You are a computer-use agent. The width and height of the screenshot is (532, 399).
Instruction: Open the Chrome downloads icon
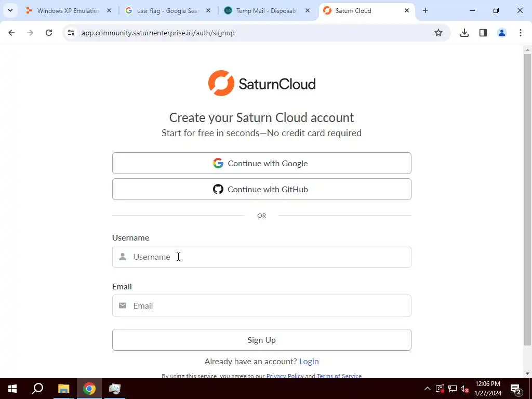pos(464,33)
